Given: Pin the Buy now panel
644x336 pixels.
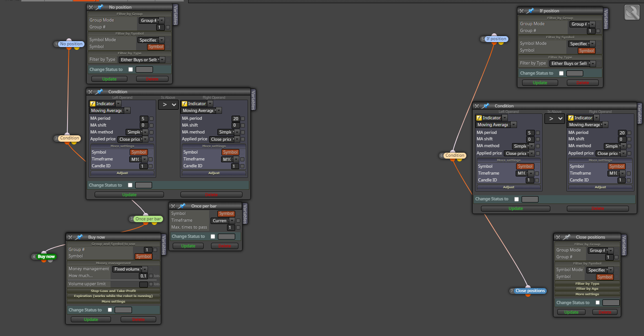Looking at the screenshot, I should [79, 237].
